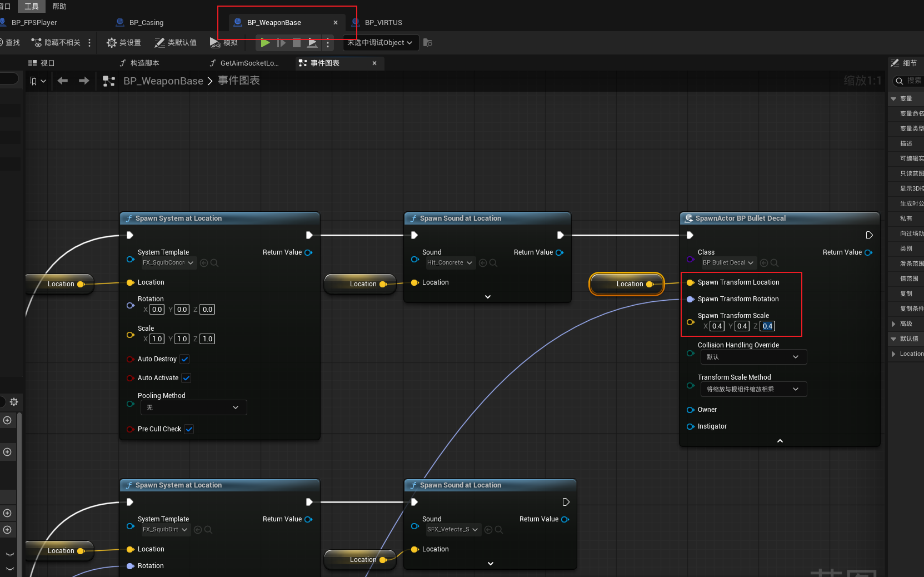Click the frame advance button in the toolbar

click(281, 43)
